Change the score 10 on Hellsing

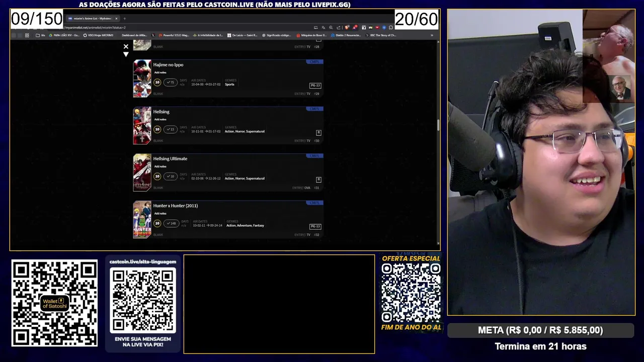157,129
